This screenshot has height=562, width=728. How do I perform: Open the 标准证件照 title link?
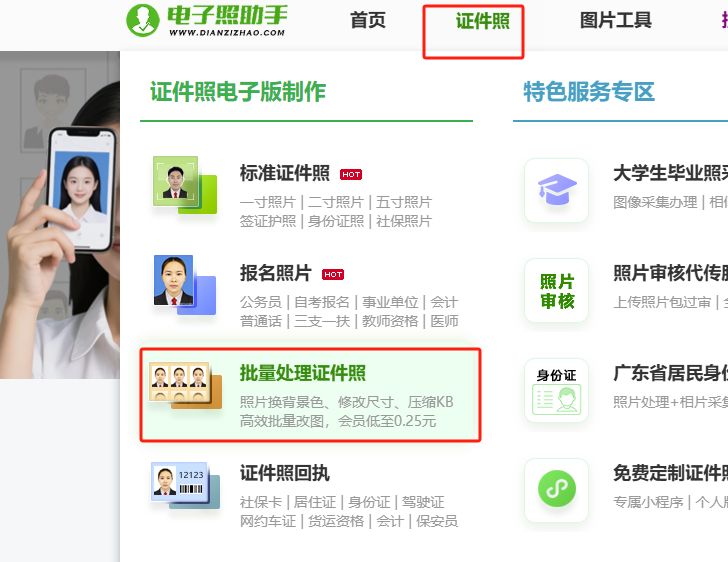285,173
